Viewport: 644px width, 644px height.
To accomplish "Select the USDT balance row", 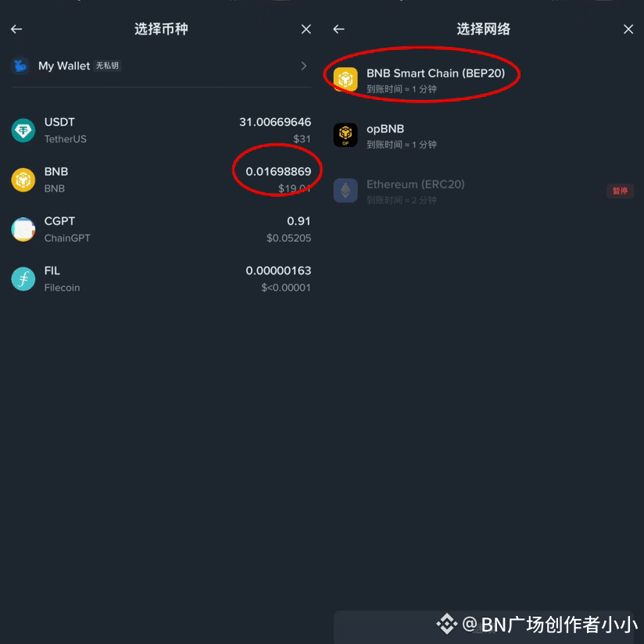I will pos(161,131).
